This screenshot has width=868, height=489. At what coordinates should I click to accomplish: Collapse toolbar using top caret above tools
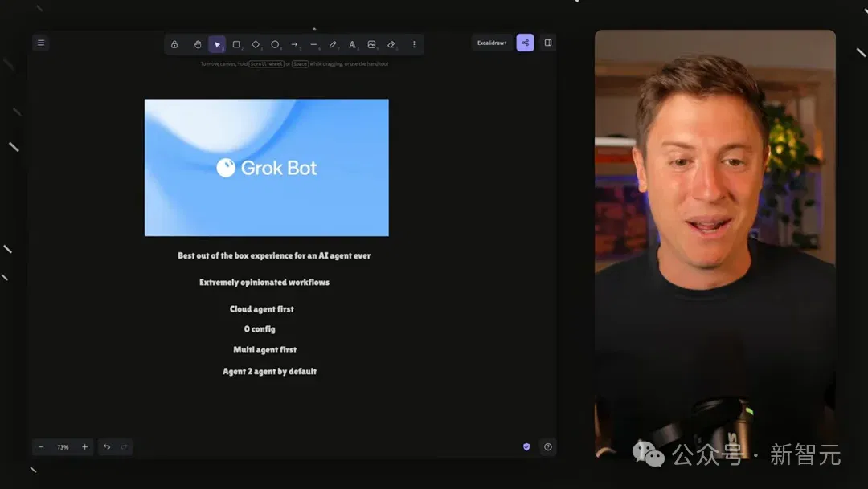click(314, 29)
